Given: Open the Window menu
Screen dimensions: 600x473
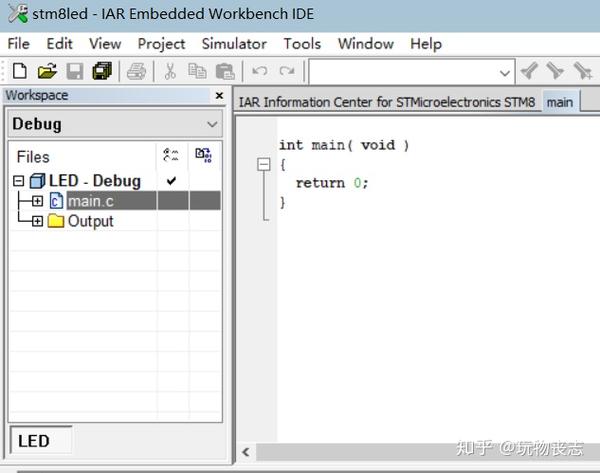Looking at the screenshot, I should (366, 44).
